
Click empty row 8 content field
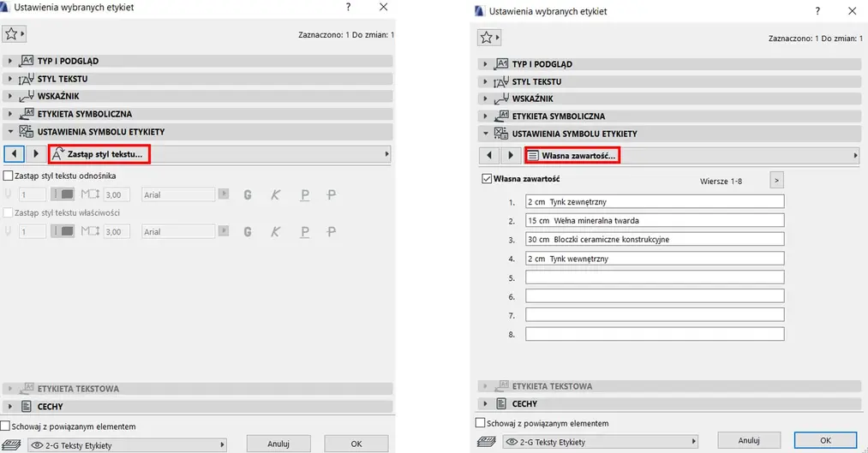click(655, 334)
